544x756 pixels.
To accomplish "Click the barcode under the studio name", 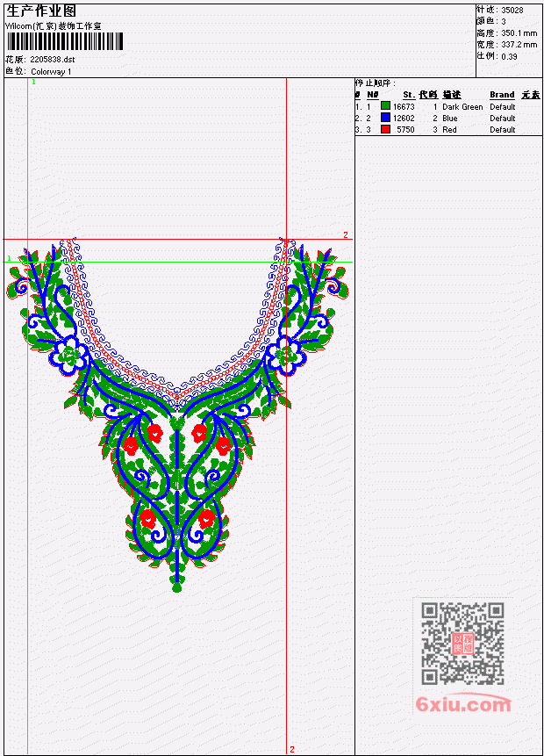I will coord(65,41).
